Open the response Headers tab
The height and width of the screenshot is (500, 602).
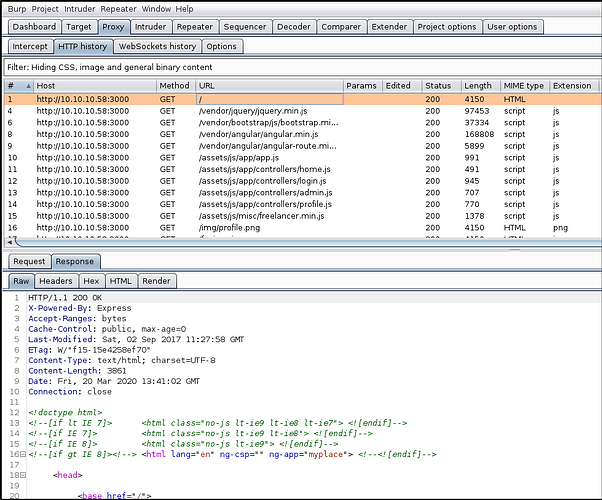[55, 281]
